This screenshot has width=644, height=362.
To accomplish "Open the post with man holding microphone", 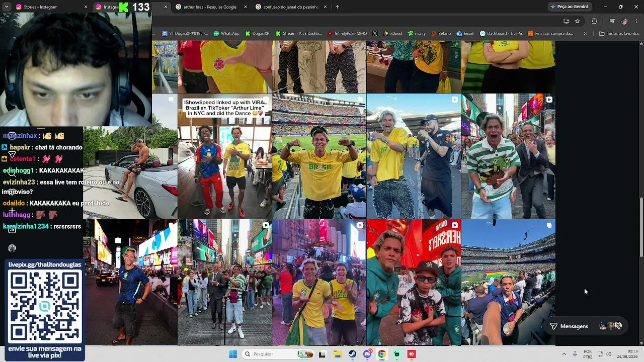I will pos(414,156).
